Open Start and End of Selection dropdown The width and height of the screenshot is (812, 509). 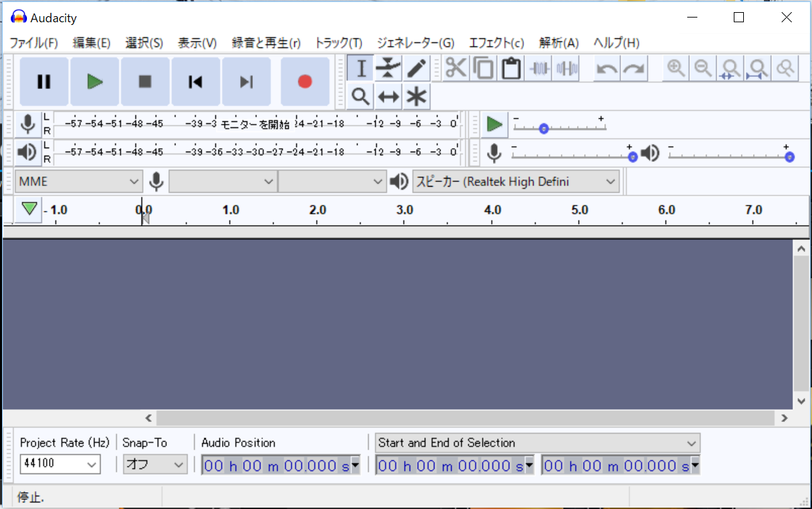tap(538, 443)
